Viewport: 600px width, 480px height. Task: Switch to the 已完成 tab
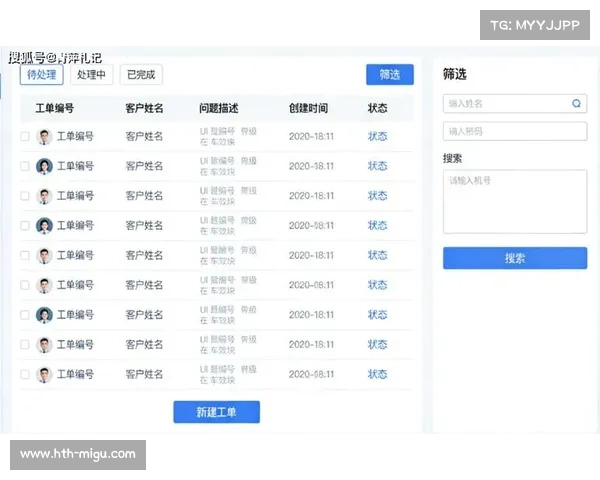coord(141,75)
